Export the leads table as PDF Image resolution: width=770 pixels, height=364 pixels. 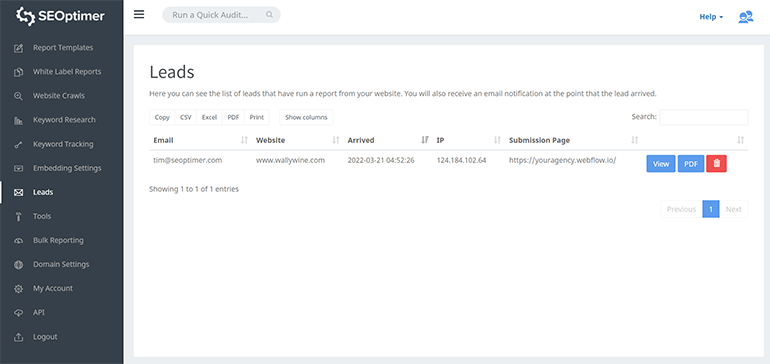[x=233, y=117]
